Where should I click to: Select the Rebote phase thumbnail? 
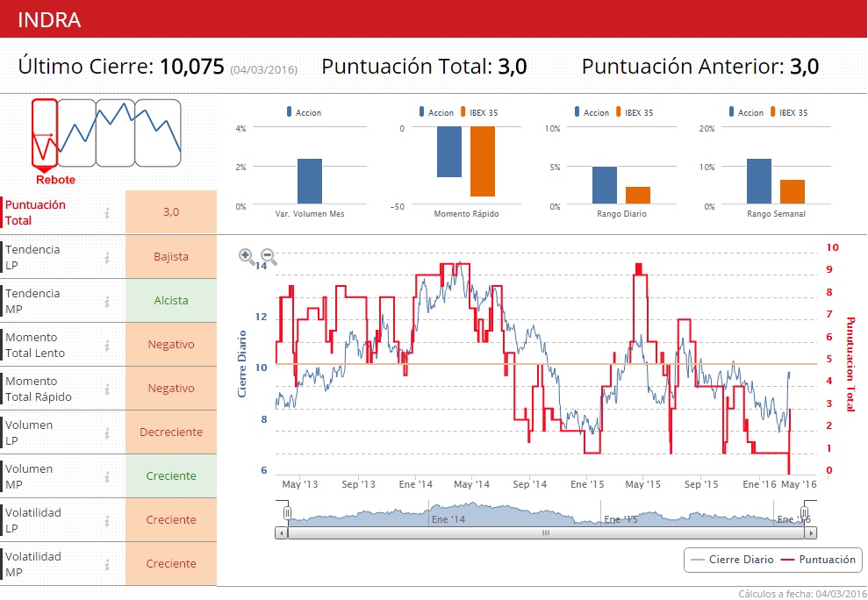coord(45,134)
